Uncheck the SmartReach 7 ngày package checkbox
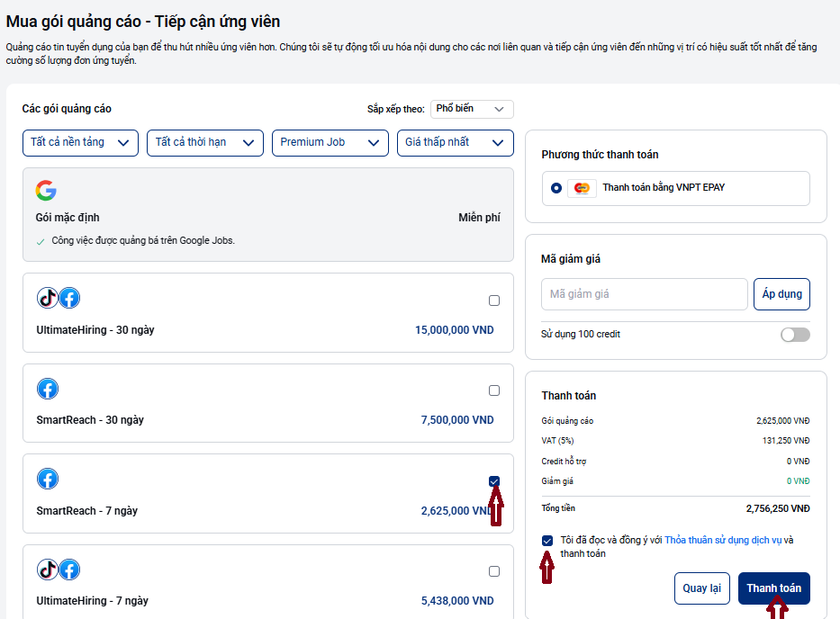Screen dimensions: 840x619 point(493,481)
